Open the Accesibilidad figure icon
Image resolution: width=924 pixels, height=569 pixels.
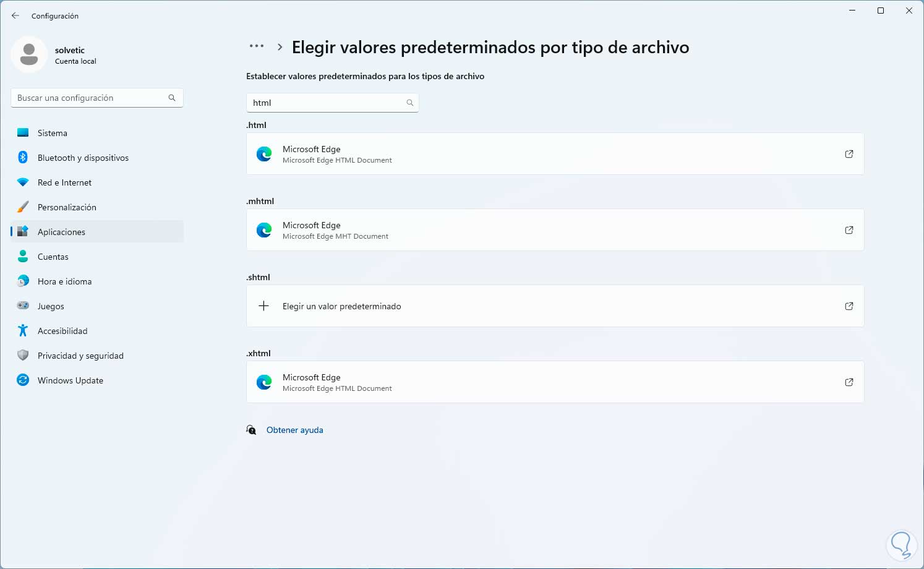[23, 331]
